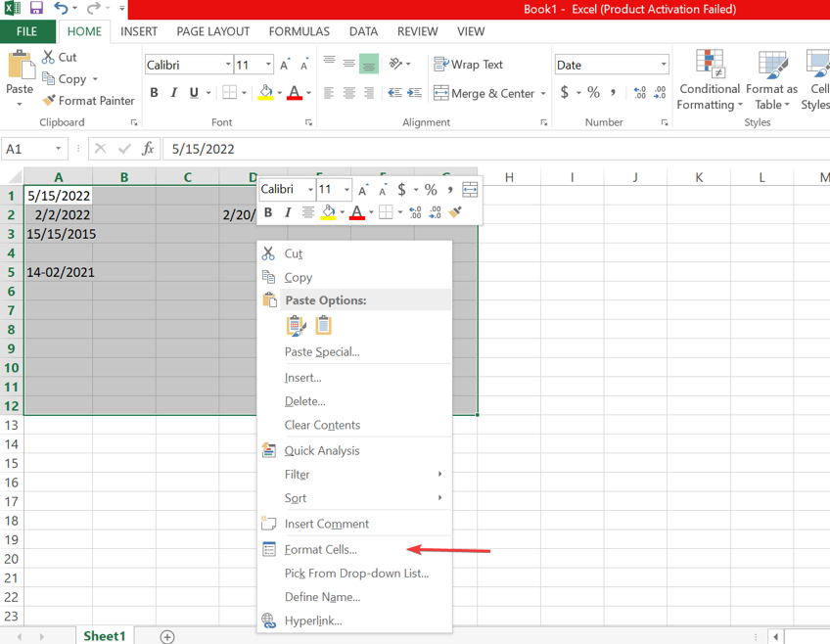
Task: Click the ribbon Borders icon
Action: point(229,93)
